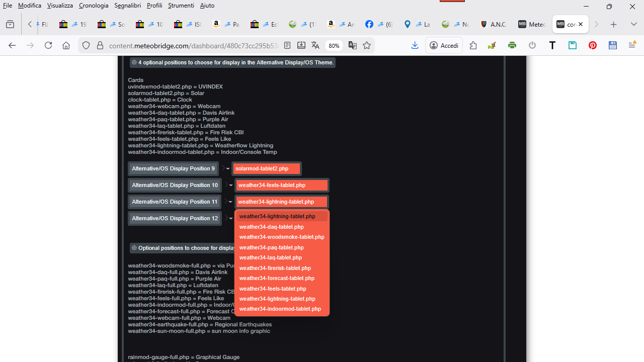Choose weather34-indoormod-tablet.php in the open list

point(280,308)
